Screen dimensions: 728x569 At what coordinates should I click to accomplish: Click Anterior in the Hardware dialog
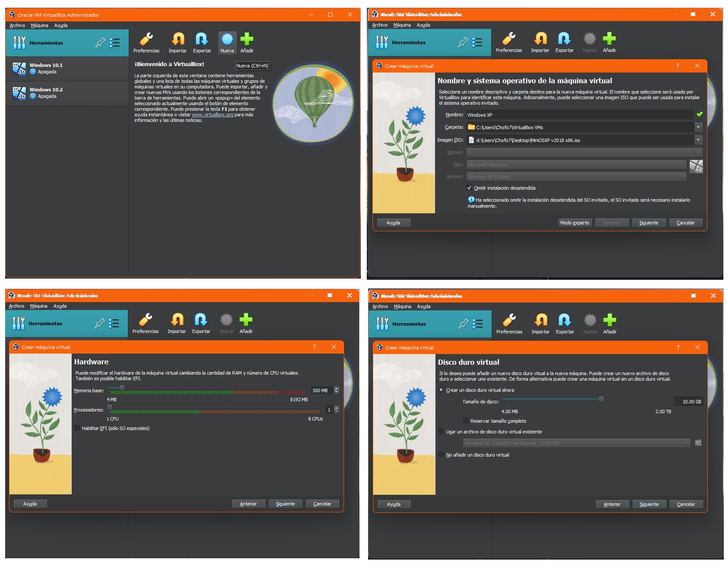248,504
